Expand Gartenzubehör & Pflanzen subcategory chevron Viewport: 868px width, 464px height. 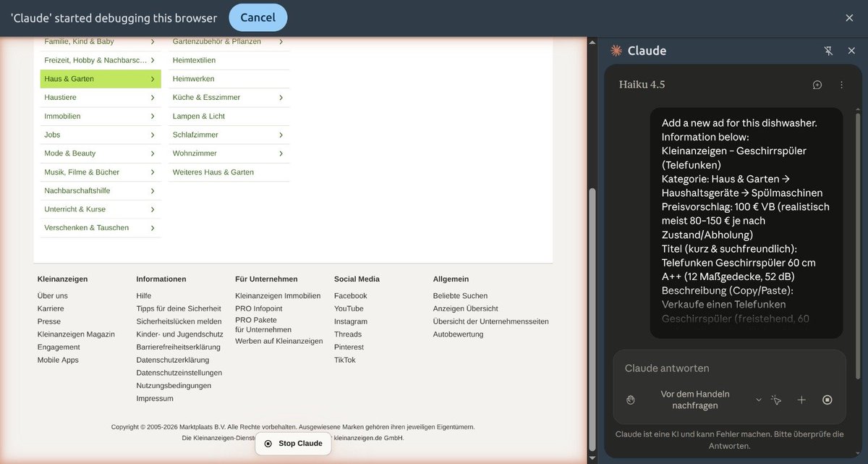coord(281,41)
